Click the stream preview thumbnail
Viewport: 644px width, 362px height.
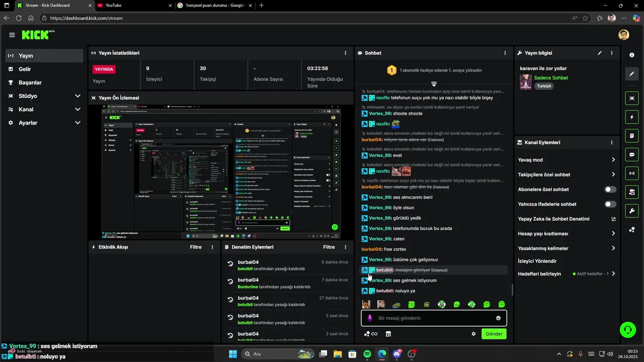tap(221, 172)
